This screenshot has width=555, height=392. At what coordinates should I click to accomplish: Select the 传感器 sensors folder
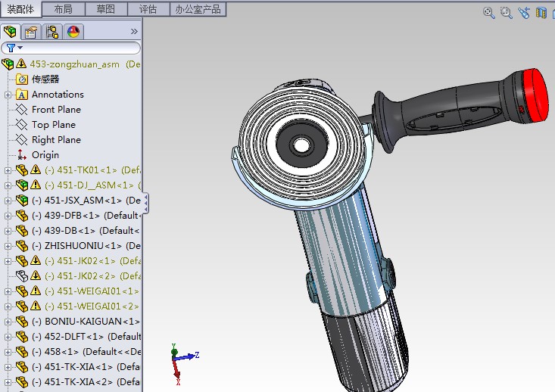pos(45,79)
